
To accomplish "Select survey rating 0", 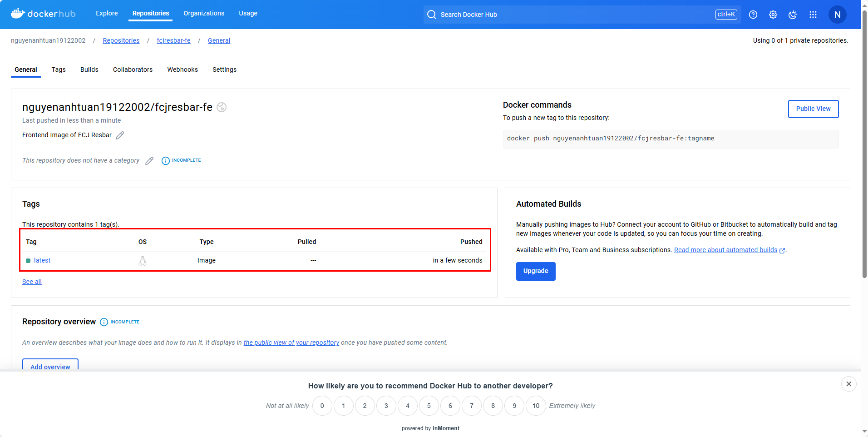I will click(x=322, y=406).
